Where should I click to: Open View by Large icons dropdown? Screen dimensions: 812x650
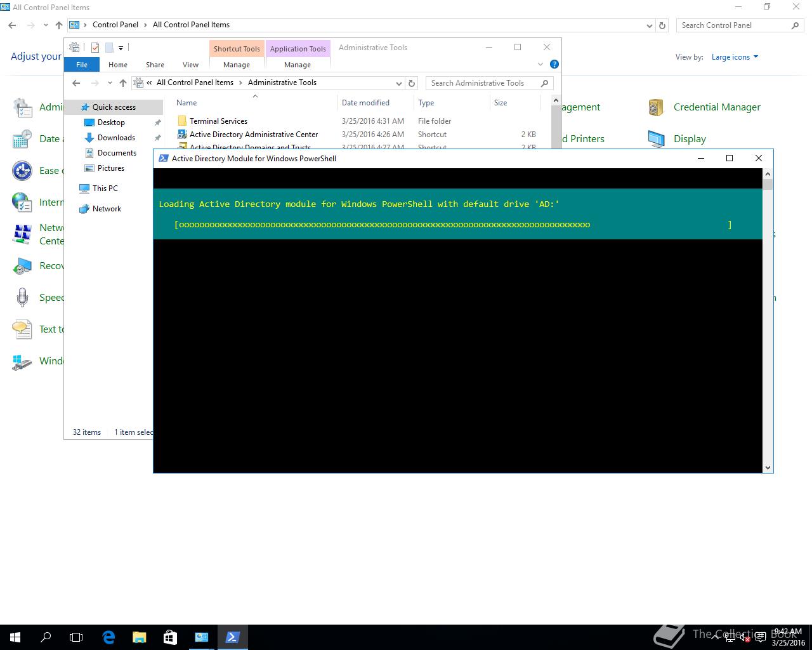735,57
